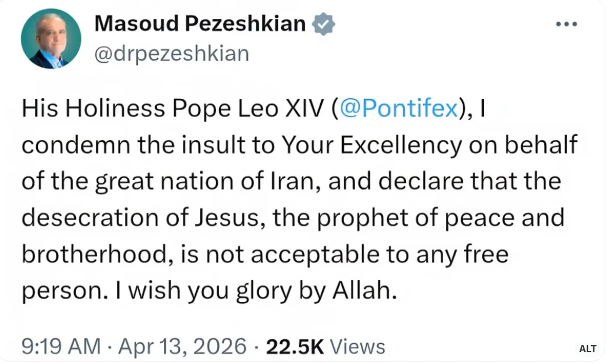
Task: Click the words 'condemn the insult'
Action: [133, 145]
